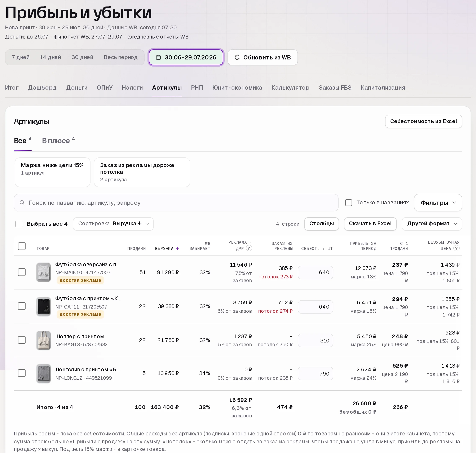
Task: Open the date range picker 30.06-29.07.2026
Action: click(186, 58)
